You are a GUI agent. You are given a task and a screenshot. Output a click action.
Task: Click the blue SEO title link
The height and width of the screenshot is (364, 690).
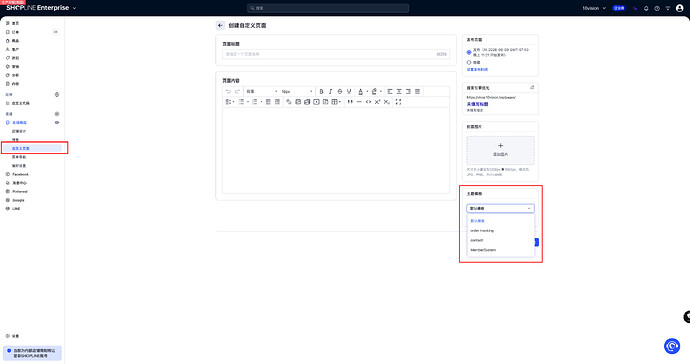click(x=477, y=104)
